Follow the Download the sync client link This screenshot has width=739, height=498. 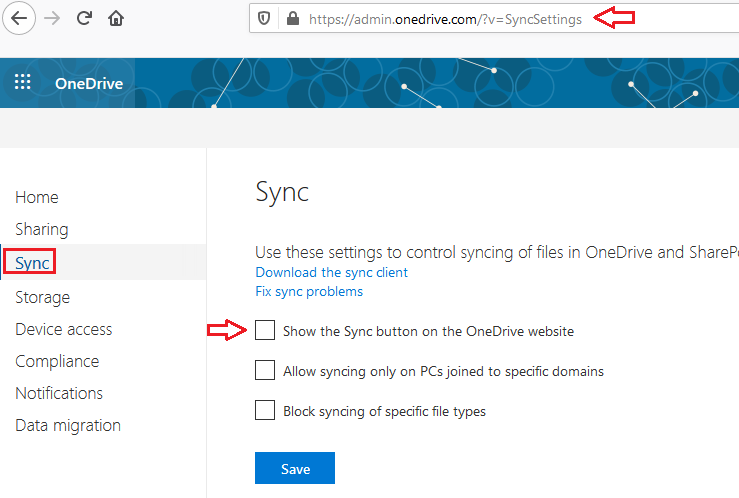tap(331, 272)
